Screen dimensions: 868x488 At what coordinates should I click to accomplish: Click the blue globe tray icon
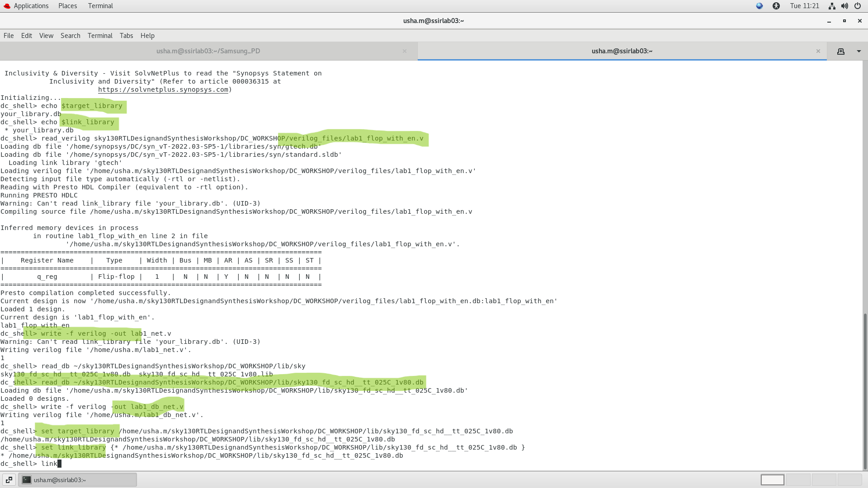(x=759, y=6)
